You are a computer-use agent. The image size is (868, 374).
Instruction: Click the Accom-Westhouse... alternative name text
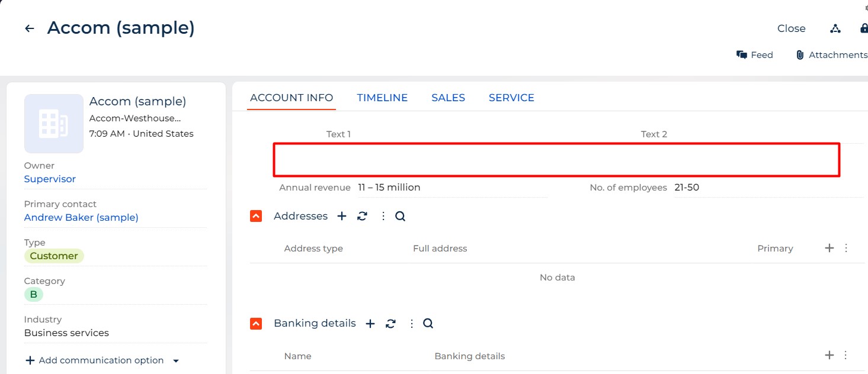(135, 118)
